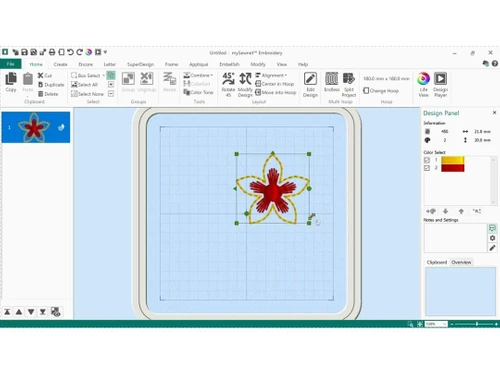This screenshot has height=375, width=500.
Task: Click the Help question mark icon
Action: pos(495,63)
